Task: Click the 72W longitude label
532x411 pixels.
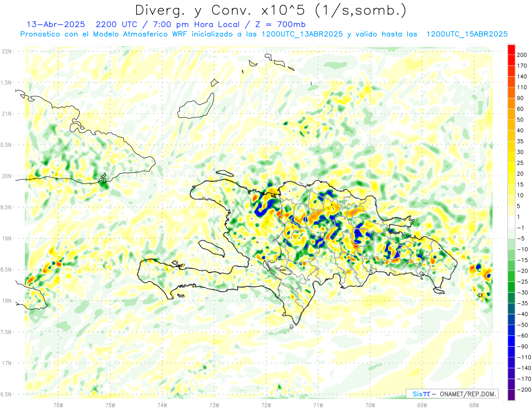Action: [x=266, y=405]
